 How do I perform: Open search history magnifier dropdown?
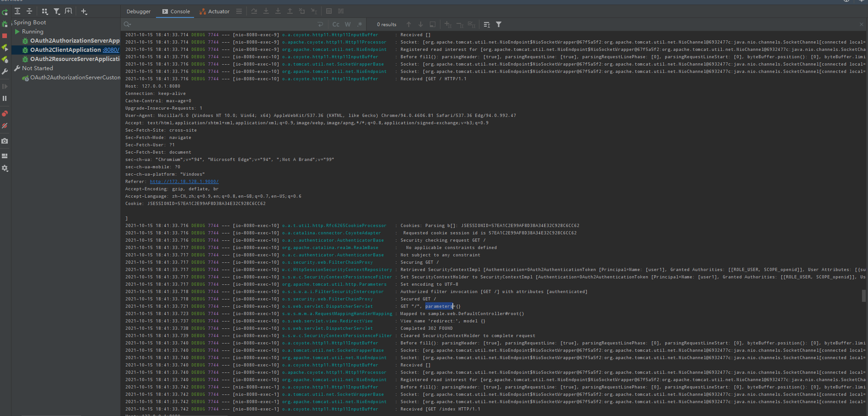tap(128, 24)
